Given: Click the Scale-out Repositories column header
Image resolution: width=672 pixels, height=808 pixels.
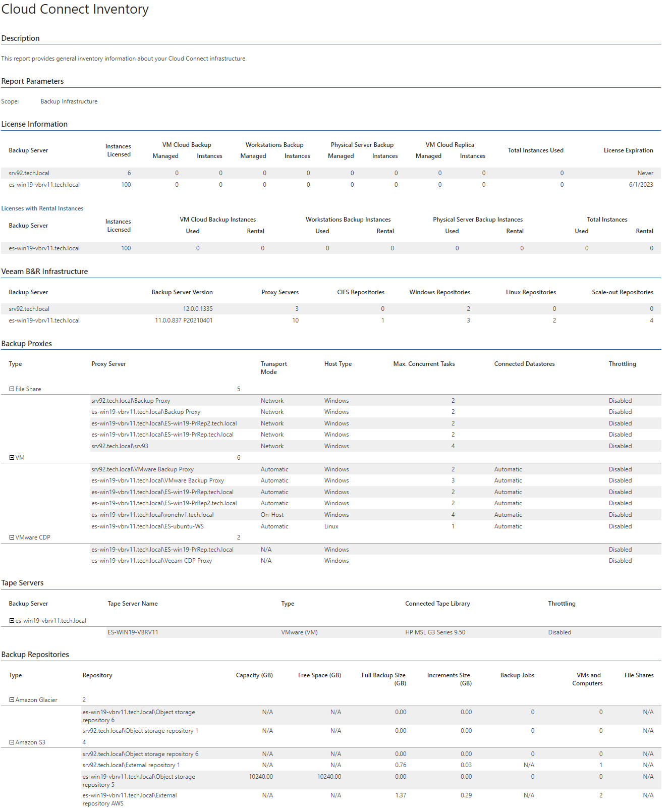Looking at the screenshot, I should tap(623, 292).
